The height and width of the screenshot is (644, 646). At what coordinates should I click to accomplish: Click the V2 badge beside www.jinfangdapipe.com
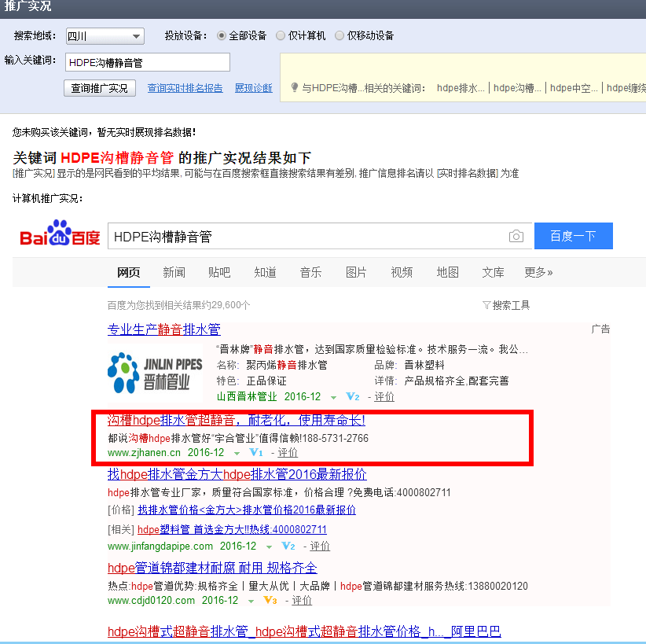coord(288,546)
